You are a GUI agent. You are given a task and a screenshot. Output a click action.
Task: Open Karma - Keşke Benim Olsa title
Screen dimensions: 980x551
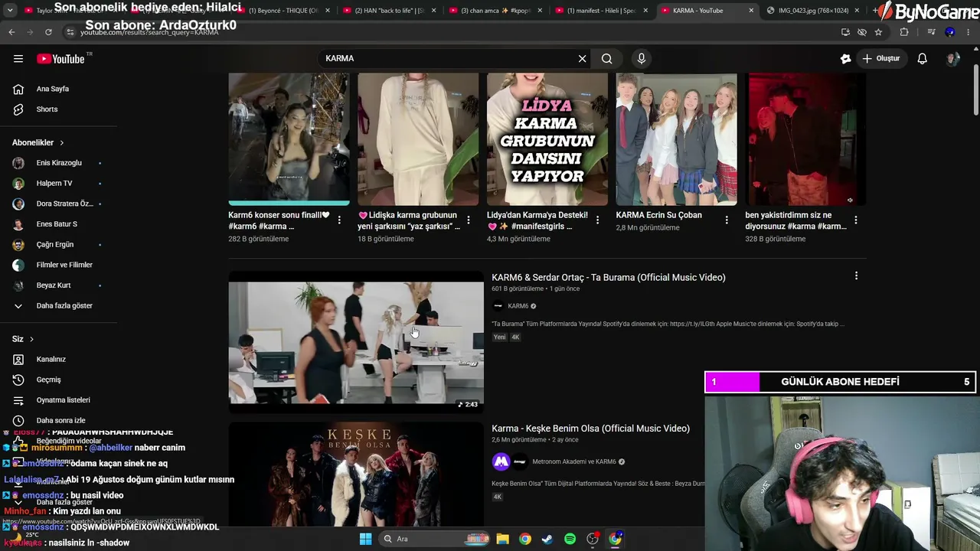(590, 429)
